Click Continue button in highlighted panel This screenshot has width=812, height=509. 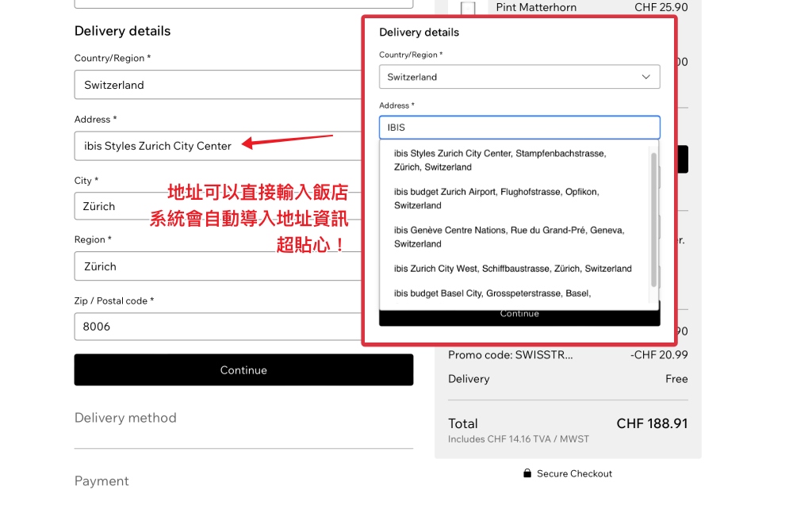519,316
